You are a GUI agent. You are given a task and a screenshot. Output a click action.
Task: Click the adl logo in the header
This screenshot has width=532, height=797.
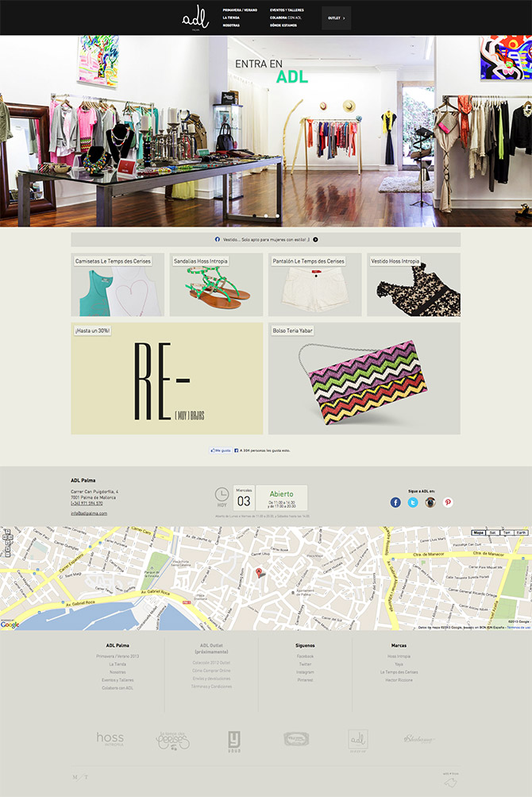(x=192, y=17)
